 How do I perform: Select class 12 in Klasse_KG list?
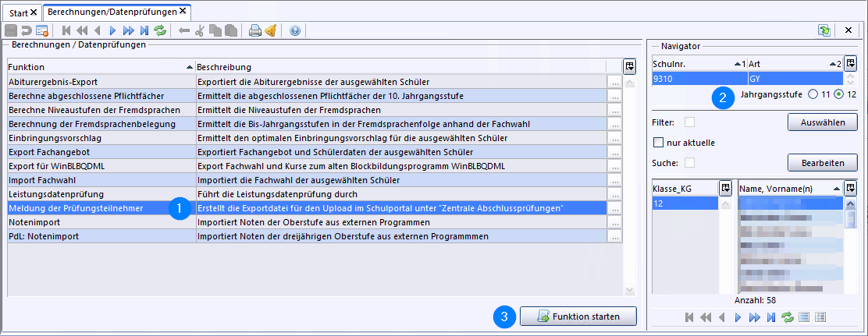[x=685, y=203]
